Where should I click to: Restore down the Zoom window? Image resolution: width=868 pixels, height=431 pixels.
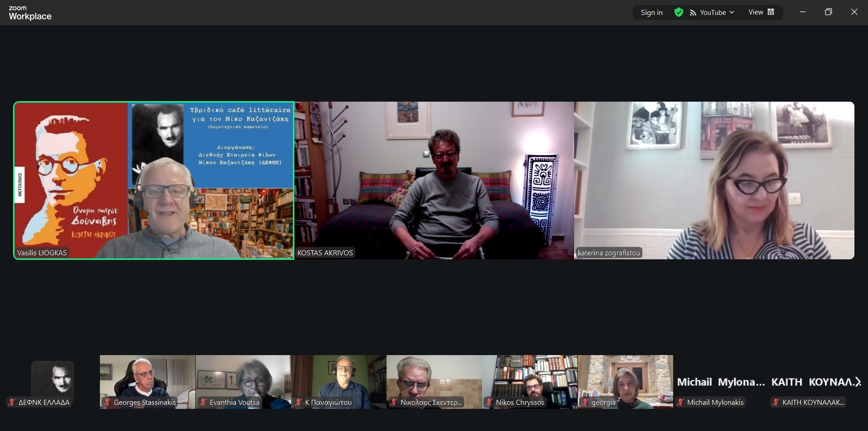click(x=828, y=12)
